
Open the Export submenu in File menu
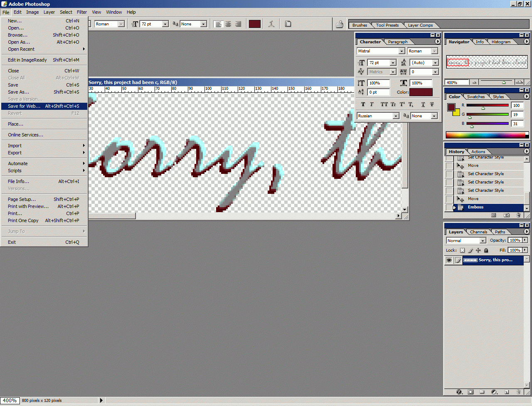point(44,153)
